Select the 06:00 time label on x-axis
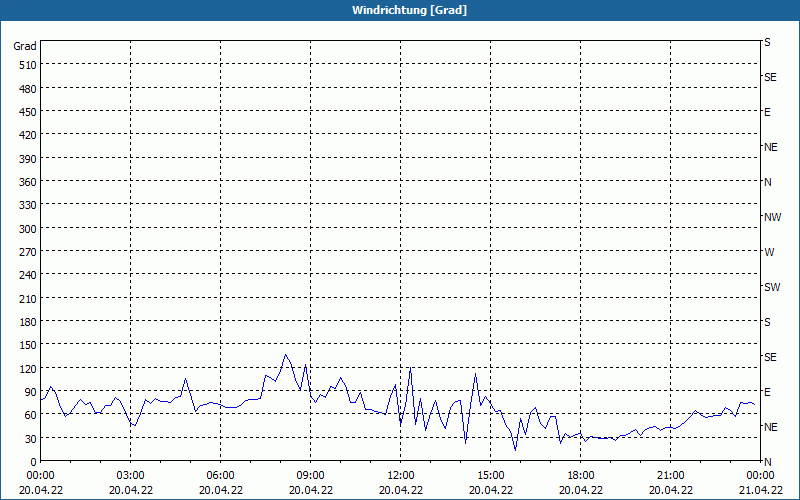The height and width of the screenshot is (500, 800). [x=221, y=475]
